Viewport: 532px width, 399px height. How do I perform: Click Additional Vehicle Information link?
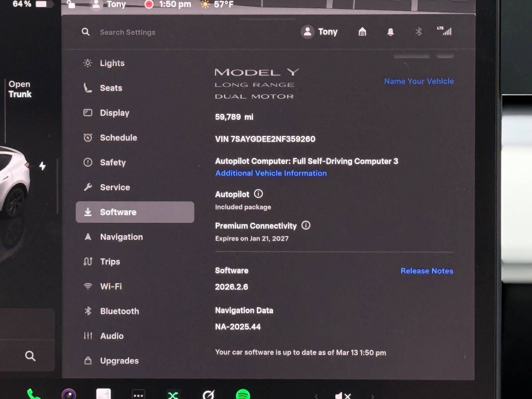coord(271,173)
